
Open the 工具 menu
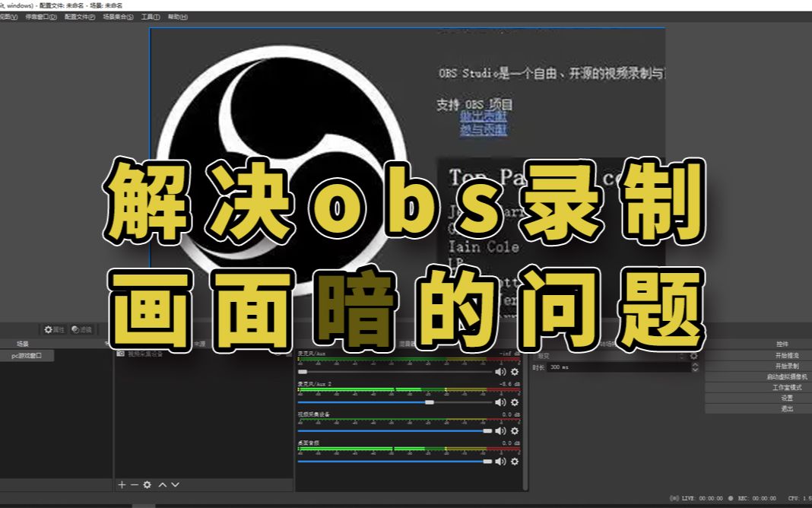[x=149, y=16]
